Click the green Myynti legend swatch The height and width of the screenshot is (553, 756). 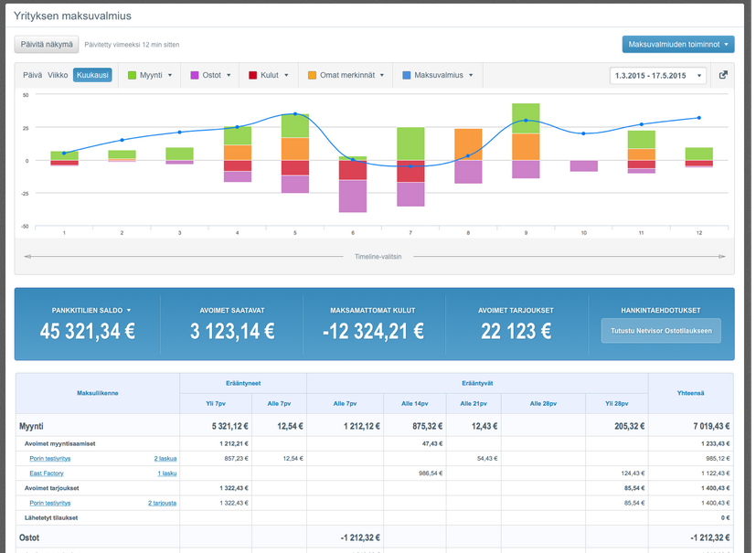133,75
